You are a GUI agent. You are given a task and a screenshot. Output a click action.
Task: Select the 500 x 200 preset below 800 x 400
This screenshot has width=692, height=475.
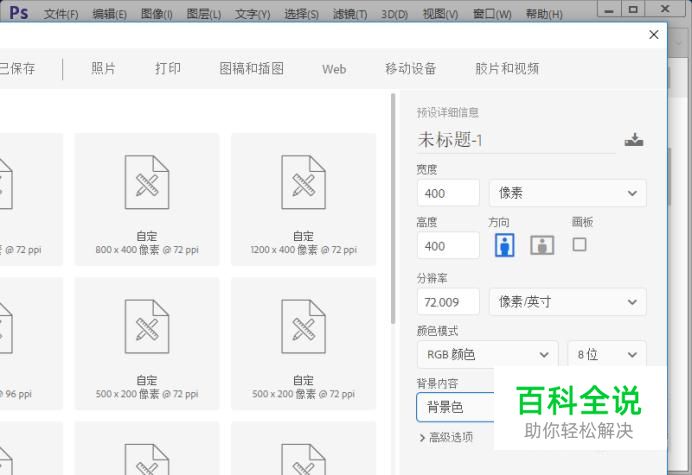click(147, 343)
